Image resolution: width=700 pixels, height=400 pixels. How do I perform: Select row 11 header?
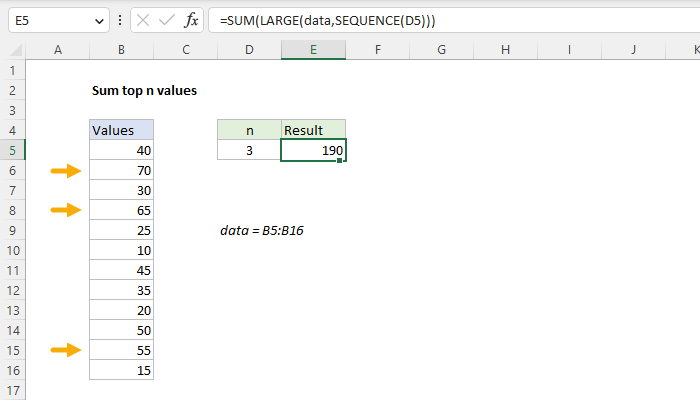tap(12, 271)
